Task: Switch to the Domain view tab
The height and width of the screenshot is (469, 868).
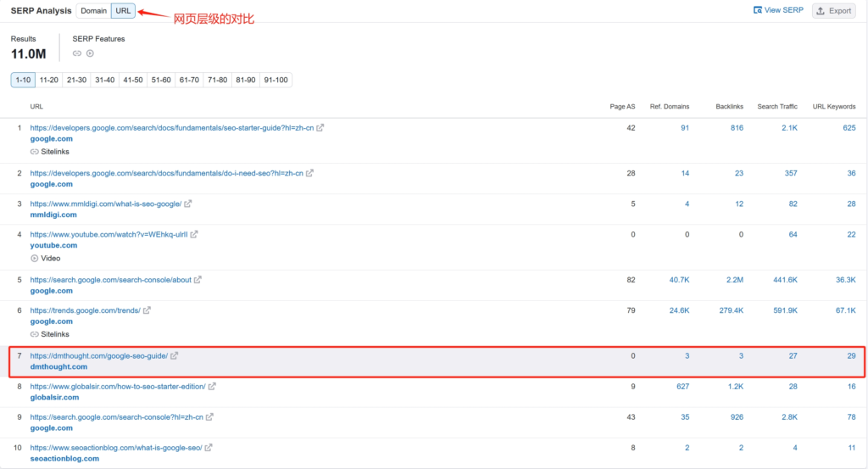Action: pyautogui.click(x=93, y=10)
